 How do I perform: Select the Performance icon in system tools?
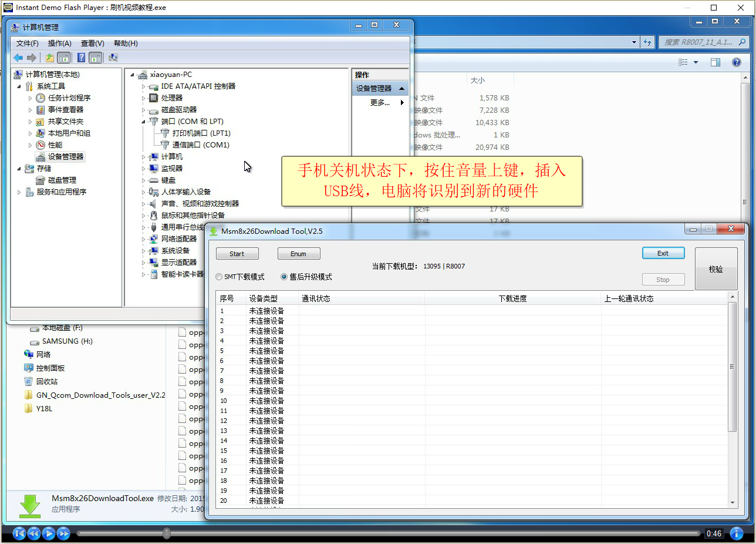[41, 145]
